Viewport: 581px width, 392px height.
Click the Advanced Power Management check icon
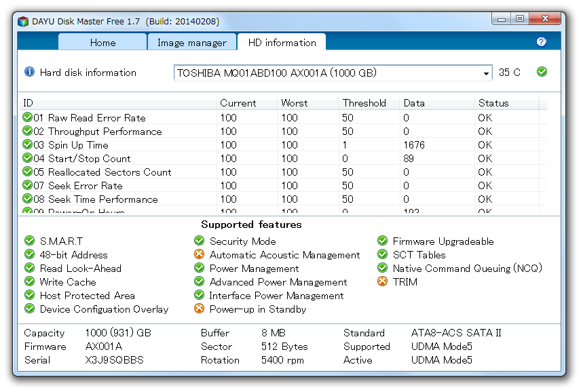[x=199, y=281]
